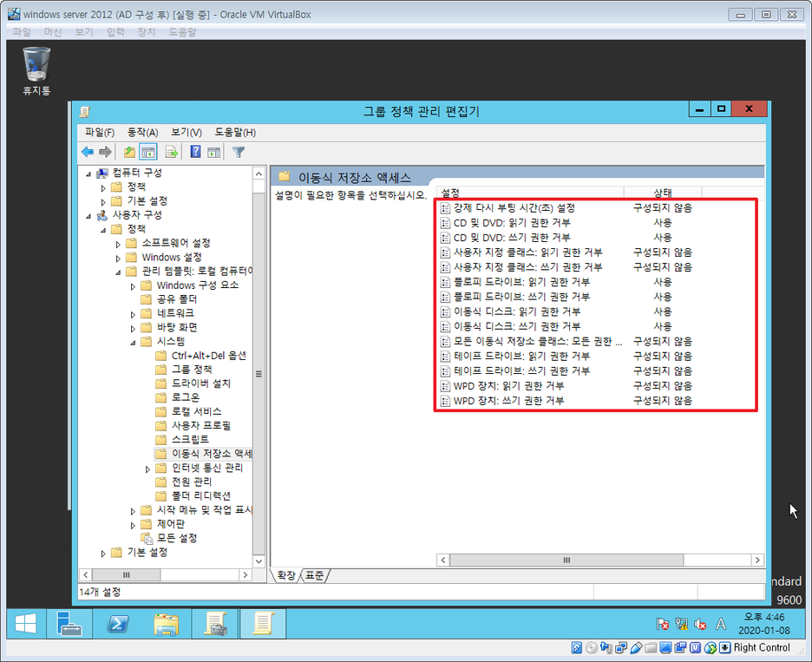
Task: Open the 보기(V) menu
Action: [x=187, y=133]
